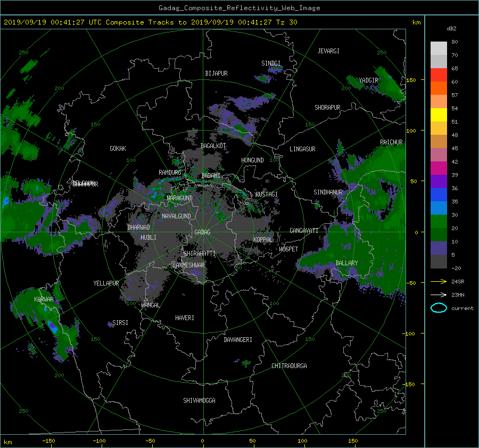Click the BALLARY city label

click(346, 263)
